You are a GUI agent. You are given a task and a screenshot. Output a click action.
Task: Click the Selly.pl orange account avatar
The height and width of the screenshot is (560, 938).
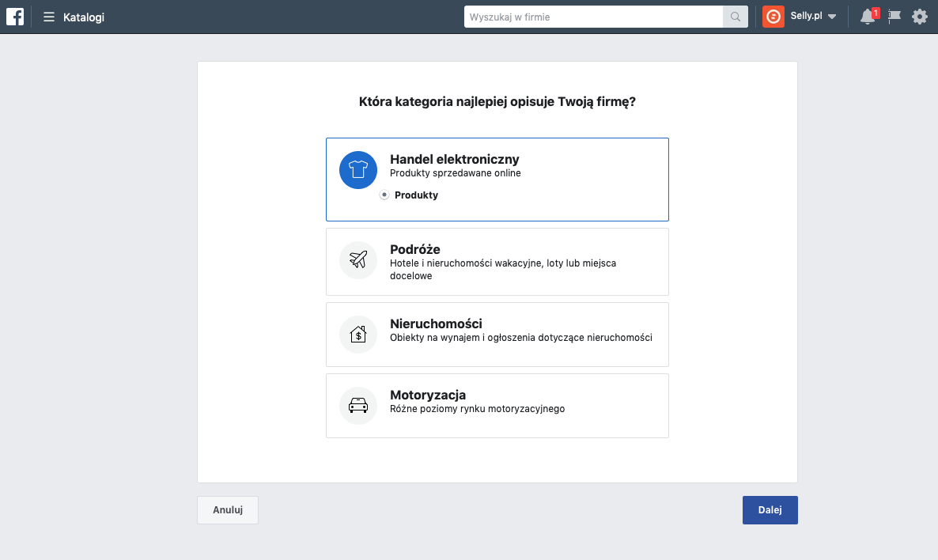coord(773,17)
